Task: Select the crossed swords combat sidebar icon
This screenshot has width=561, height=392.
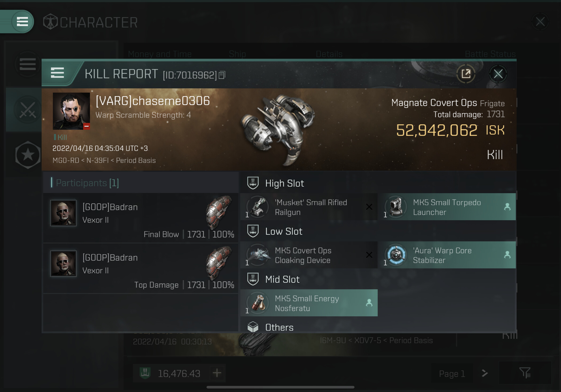Action: pyautogui.click(x=28, y=110)
